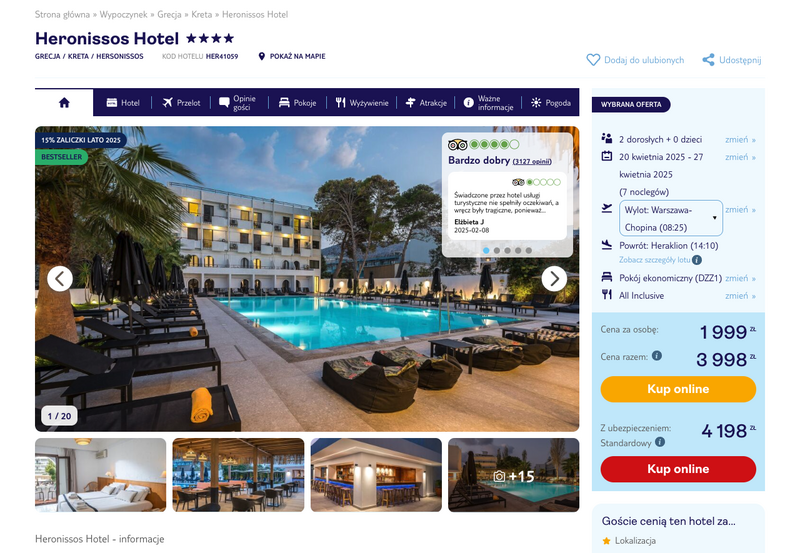The height and width of the screenshot is (553, 800).
Task: Click info icon beside Cena razem
Action: pos(657,356)
